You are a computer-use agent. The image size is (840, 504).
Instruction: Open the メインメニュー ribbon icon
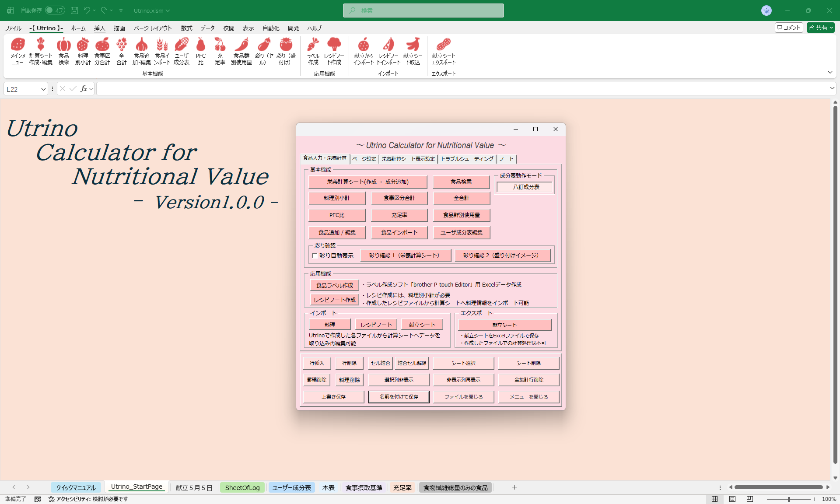(17, 50)
